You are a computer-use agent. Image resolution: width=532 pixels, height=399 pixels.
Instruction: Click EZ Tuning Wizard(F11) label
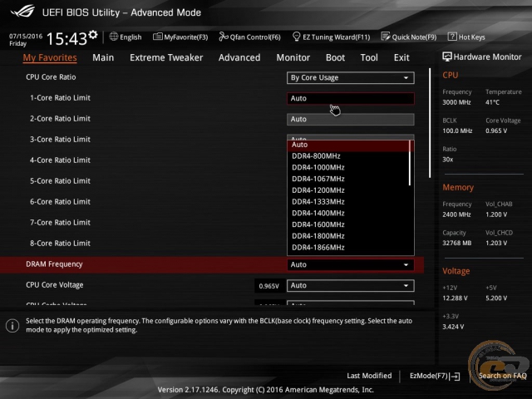point(336,37)
